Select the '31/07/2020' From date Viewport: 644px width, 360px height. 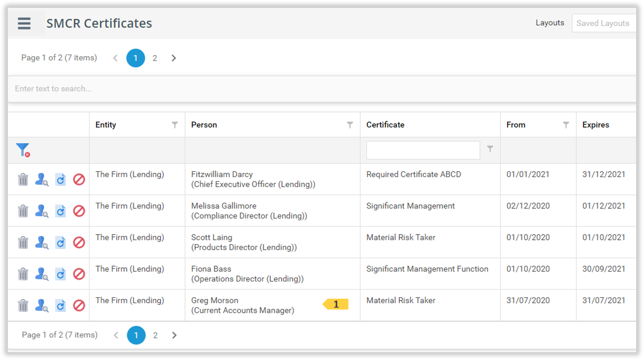pos(528,300)
